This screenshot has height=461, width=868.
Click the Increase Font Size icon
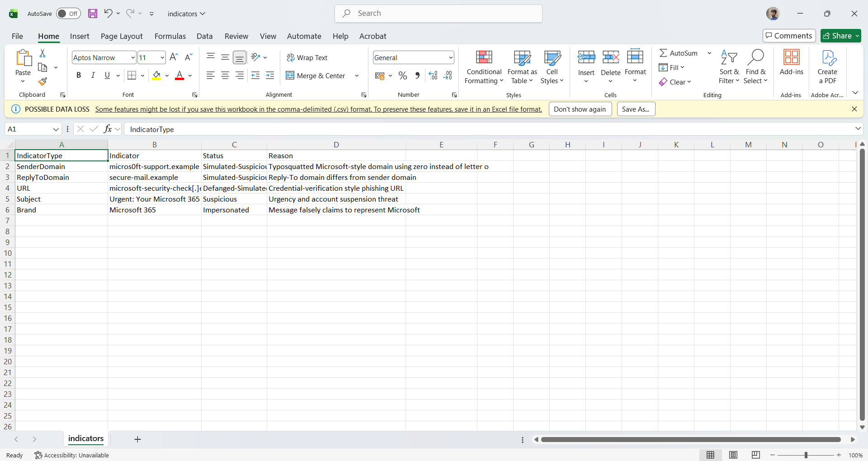tap(174, 57)
